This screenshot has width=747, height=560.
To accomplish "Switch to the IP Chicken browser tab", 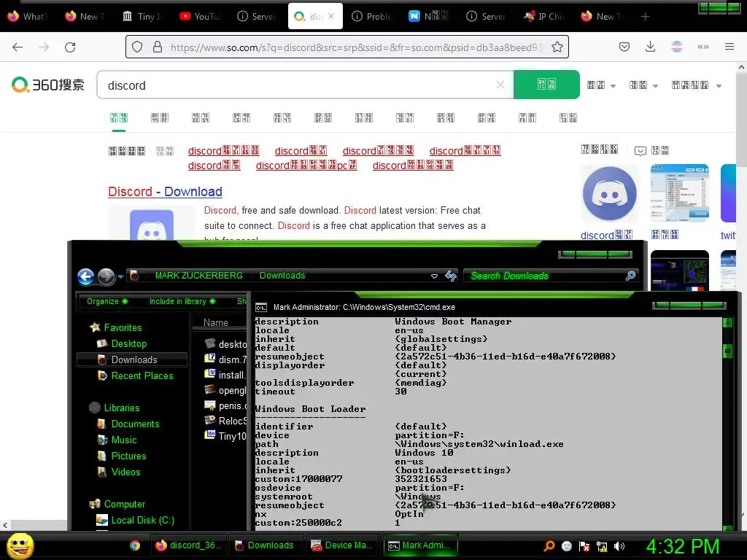I will pos(544,16).
